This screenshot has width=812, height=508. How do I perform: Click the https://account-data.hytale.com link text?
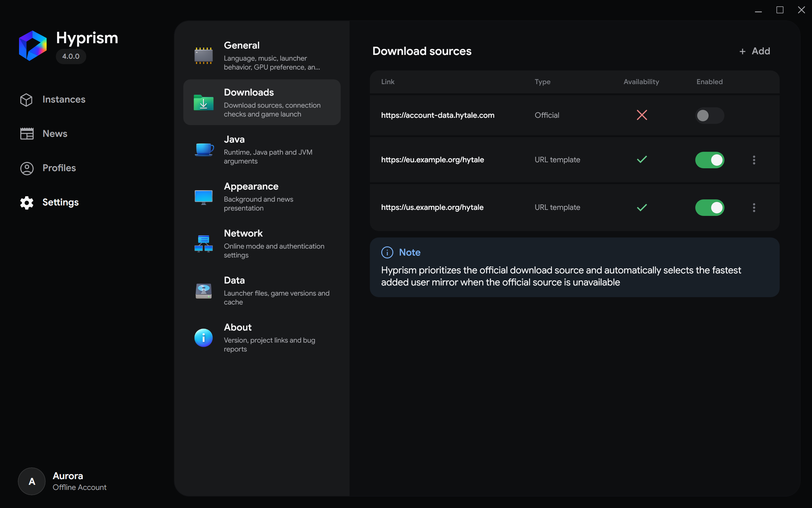437,115
